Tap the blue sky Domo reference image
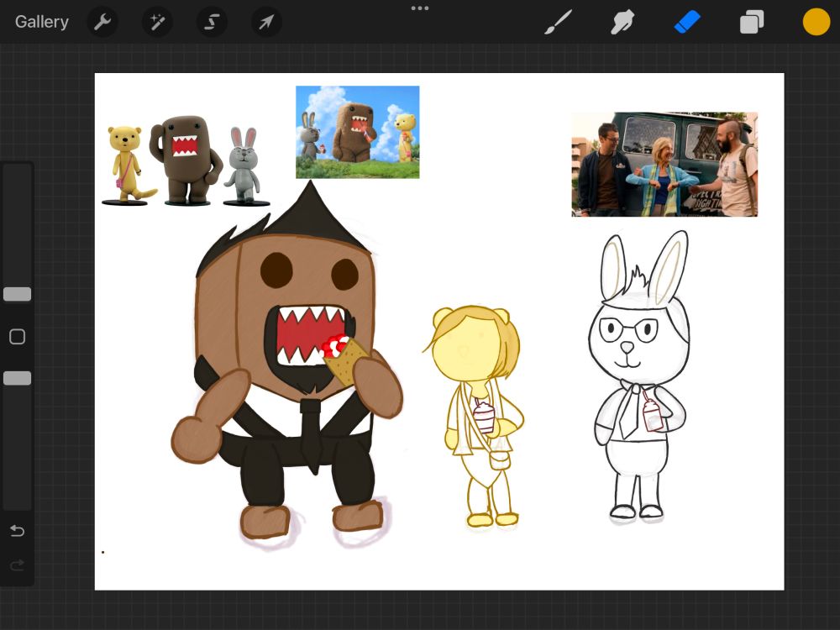Screen dimensions: 840x630 (x=357, y=132)
